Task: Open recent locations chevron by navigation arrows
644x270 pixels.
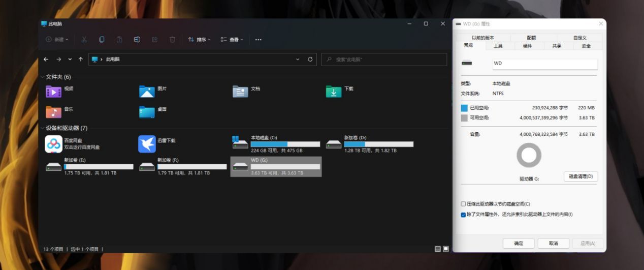Action: tap(70, 59)
